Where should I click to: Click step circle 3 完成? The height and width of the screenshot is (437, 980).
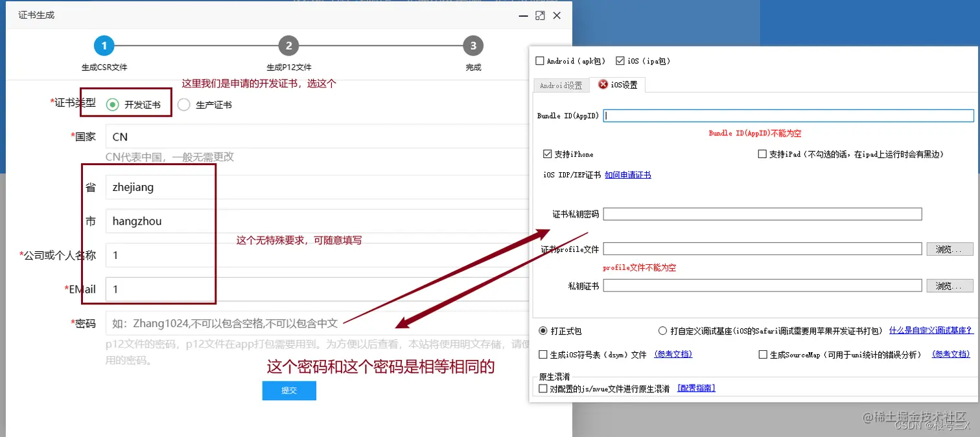point(473,45)
